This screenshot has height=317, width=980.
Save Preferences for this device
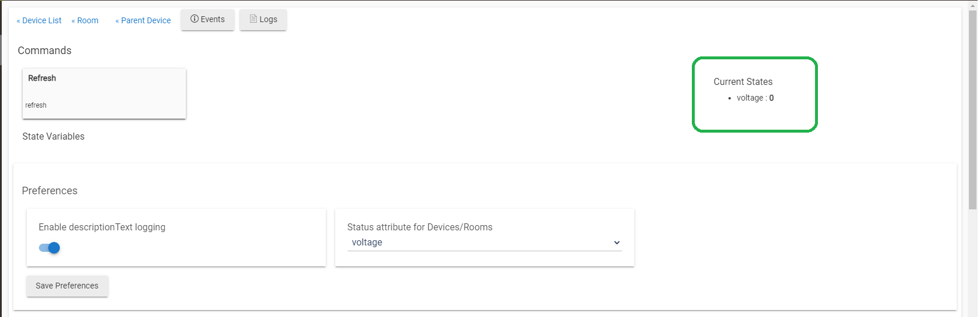pos(67,286)
